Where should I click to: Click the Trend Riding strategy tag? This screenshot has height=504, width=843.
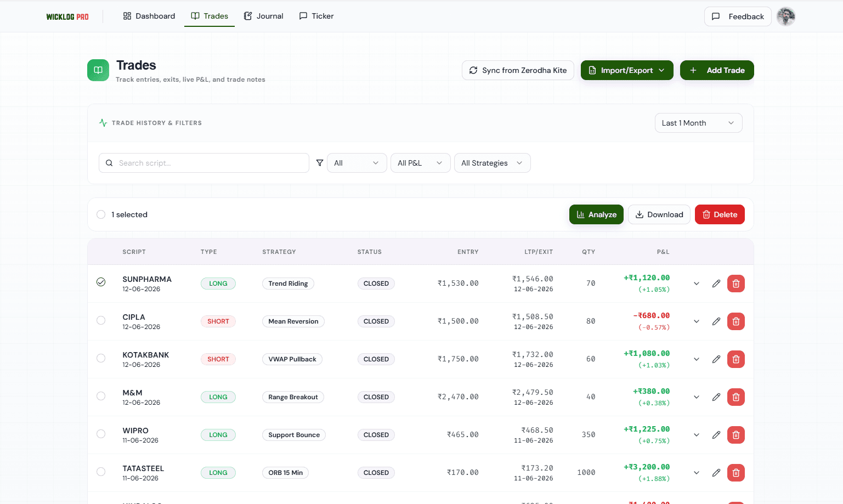pyautogui.click(x=288, y=284)
